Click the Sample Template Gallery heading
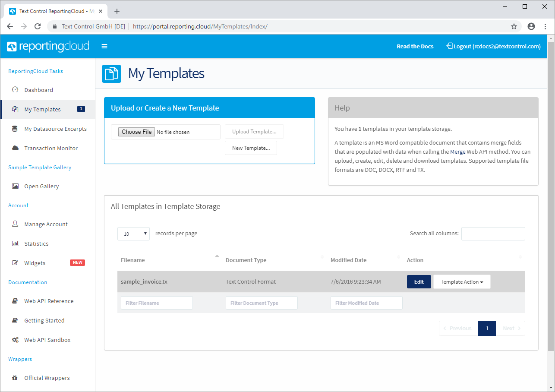Viewport: 555px width, 392px height. click(40, 167)
